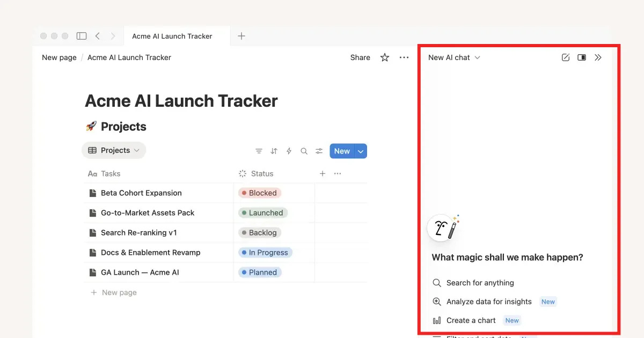This screenshot has height=338, width=644.
Task: Open New page breadcrumb
Action: [x=59, y=57]
